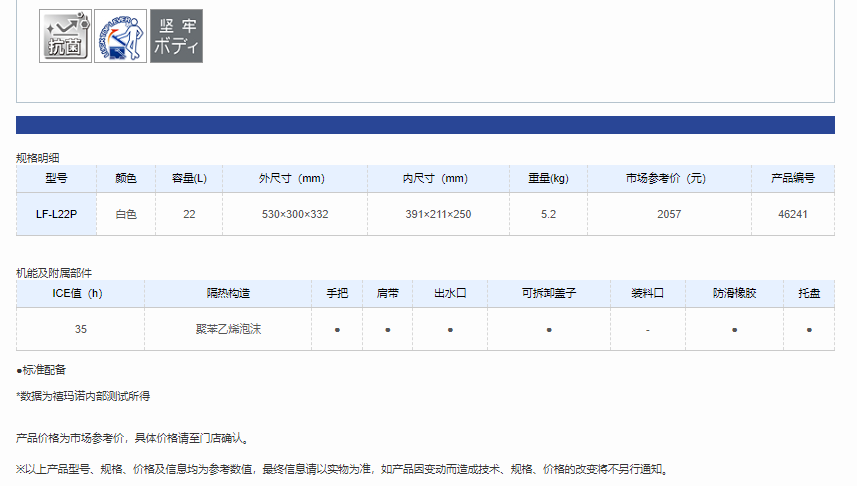Viewport: 857px width, 486px height.
Task: Click the 机能及附属部件 section title
Action: pyautogui.click(x=54, y=273)
